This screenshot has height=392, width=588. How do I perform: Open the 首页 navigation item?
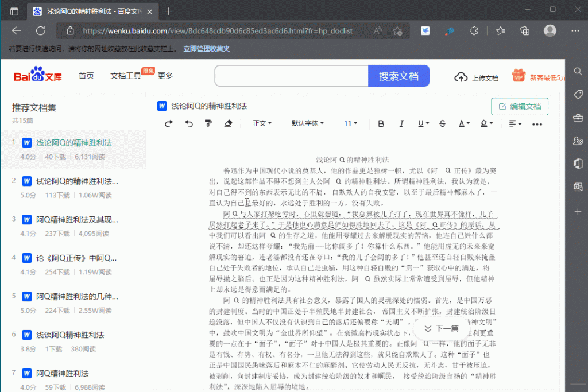(x=86, y=76)
